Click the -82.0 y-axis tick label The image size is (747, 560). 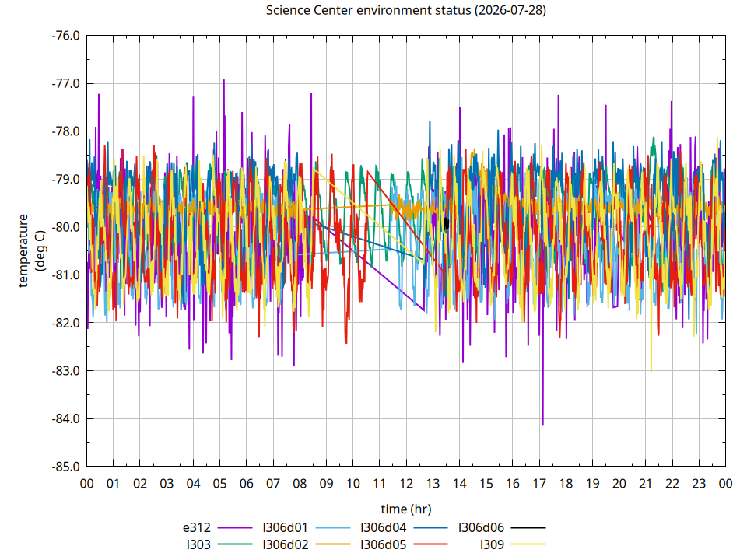[65, 323]
